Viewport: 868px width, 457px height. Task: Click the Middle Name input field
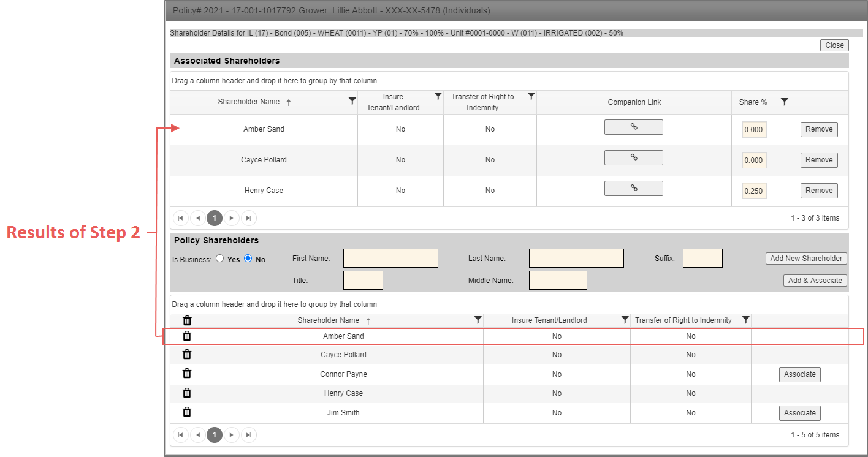(x=558, y=281)
